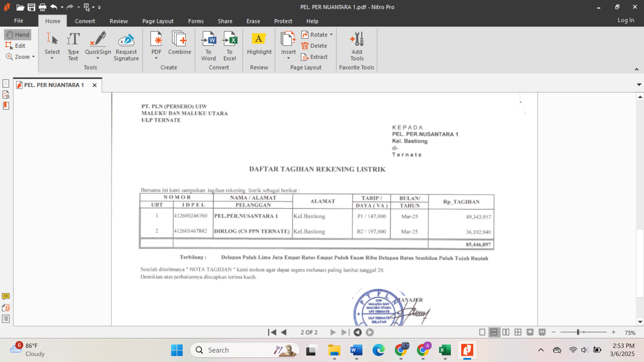Open Excel from the Windows taskbar
644x362 pixels.
tap(445, 350)
